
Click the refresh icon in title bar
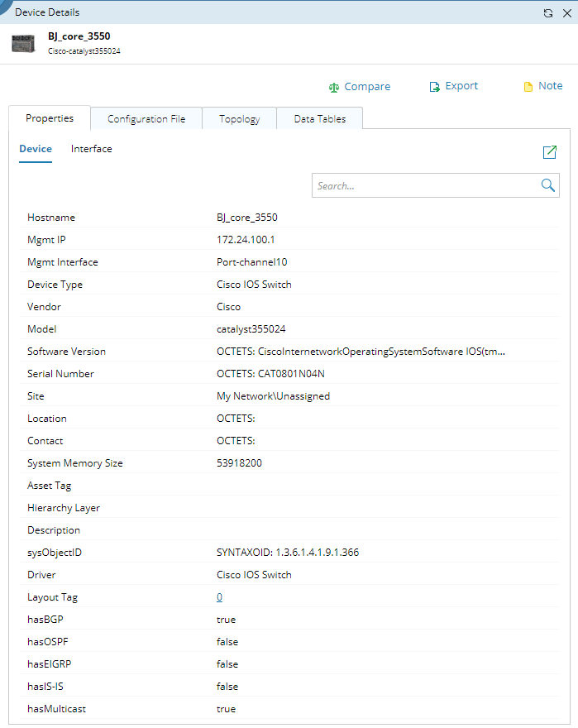click(547, 12)
